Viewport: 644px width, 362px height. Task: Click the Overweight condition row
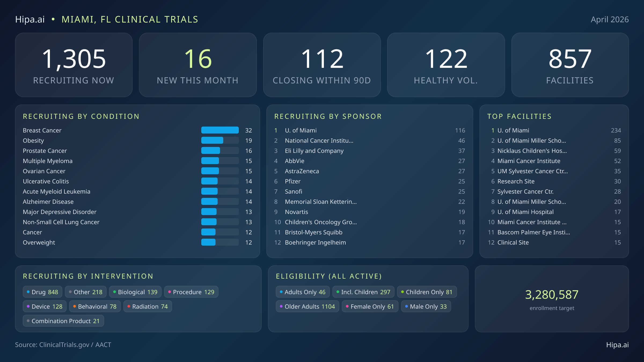click(x=137, y=242)
